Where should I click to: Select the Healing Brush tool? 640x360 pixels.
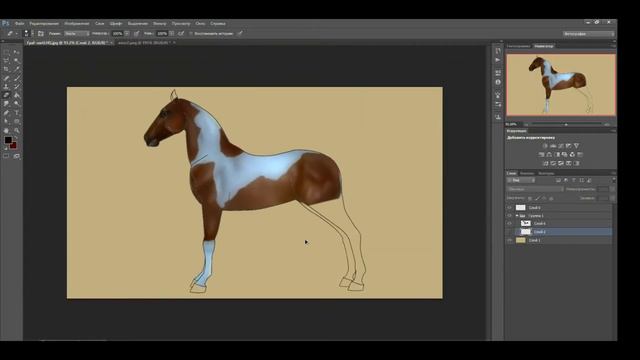coord(6,78)
